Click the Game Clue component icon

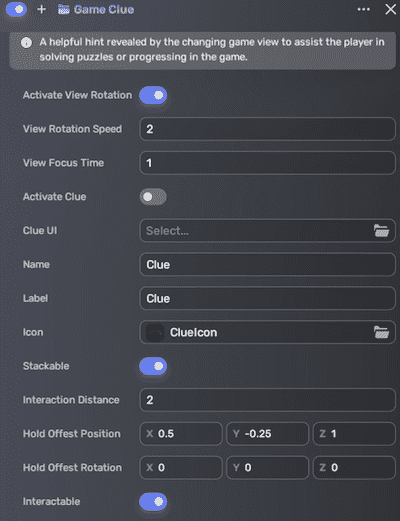click(64, 10)
